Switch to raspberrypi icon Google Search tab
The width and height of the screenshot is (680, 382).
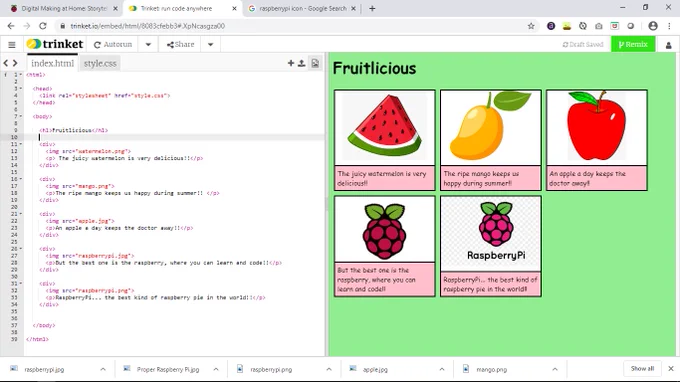coord(302,8)
